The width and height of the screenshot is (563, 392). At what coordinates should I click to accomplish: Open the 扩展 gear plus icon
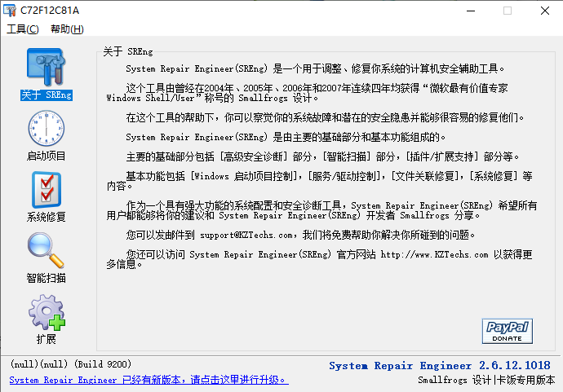click(x=47, y=312)
